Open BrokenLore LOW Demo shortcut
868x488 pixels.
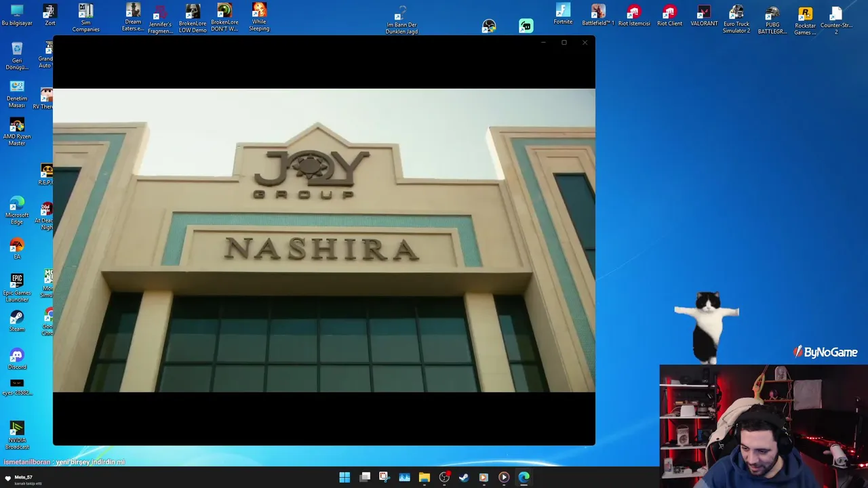pos(193,18)
